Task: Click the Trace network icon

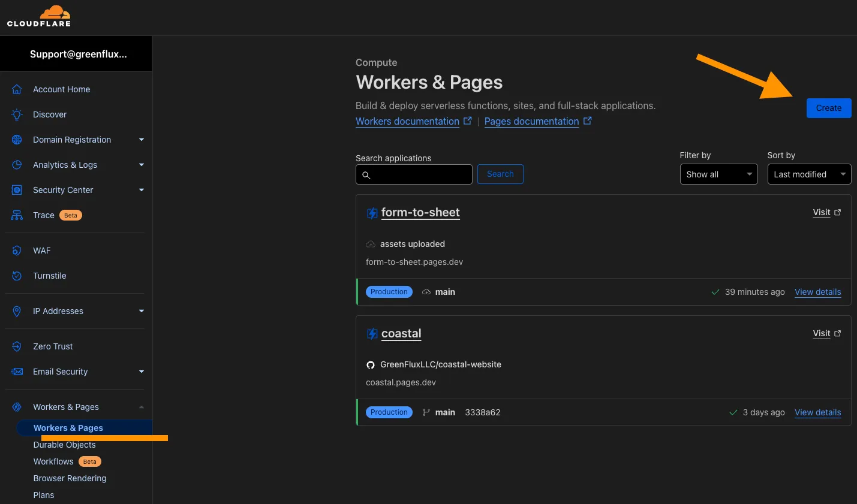Action: coord(17,215)
